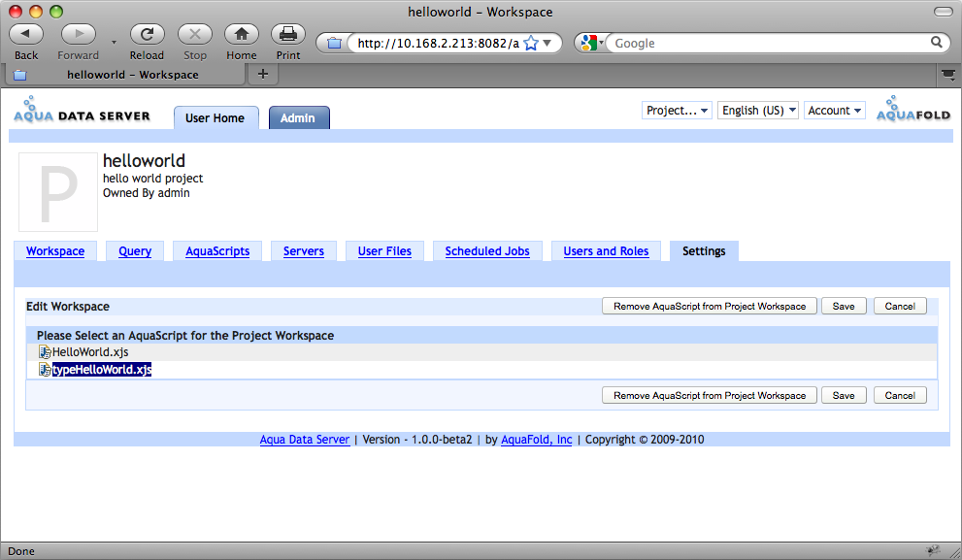Click top Remove AquaScript from Project Workspace button
This screenshot has height=560, width=962.
[710, 306]
